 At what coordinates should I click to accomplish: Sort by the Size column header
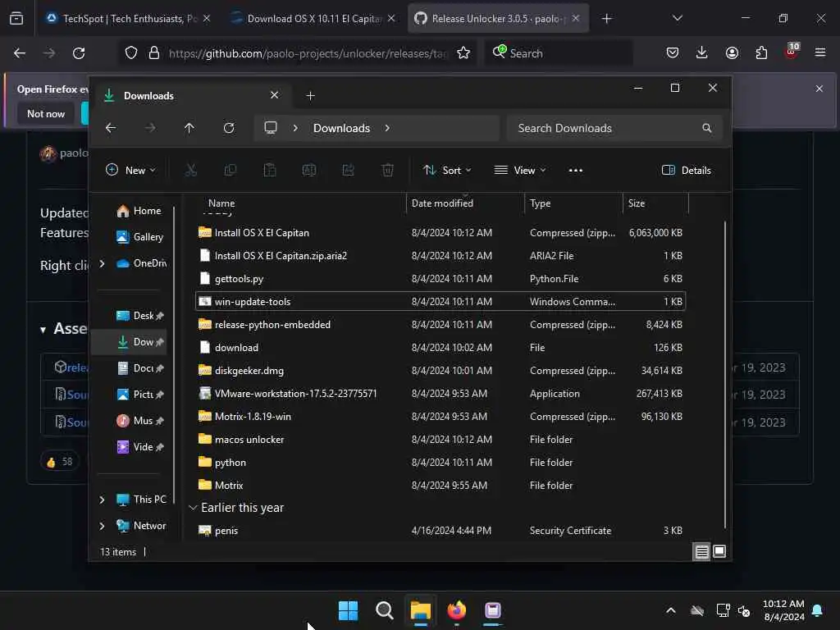637,203
